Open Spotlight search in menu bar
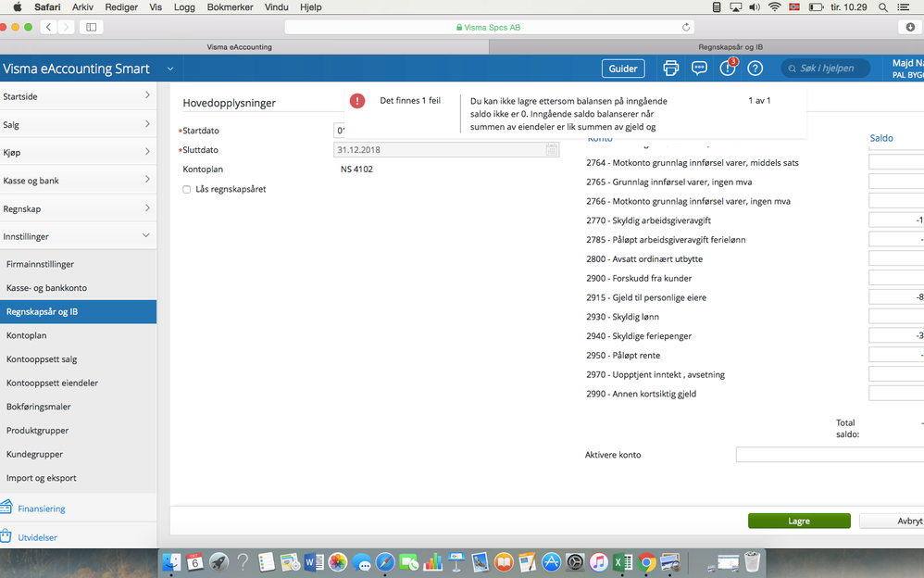The width and height of the screenshot is (924, 578). pos(882,7)
